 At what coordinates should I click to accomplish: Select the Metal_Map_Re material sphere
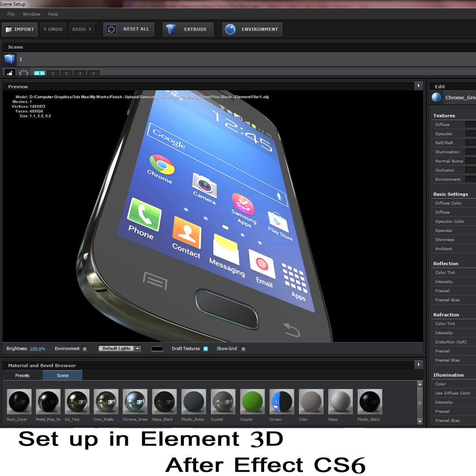click(x=48, y=402)
